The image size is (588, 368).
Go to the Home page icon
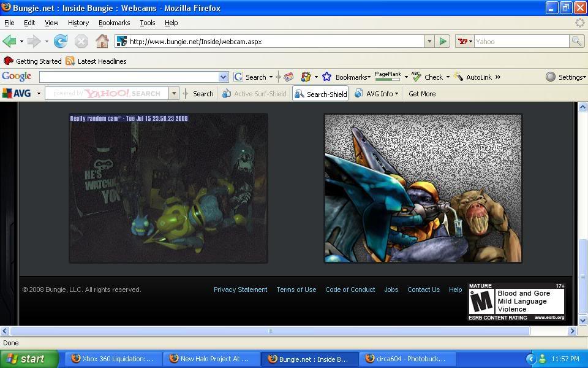coord(102,41)
